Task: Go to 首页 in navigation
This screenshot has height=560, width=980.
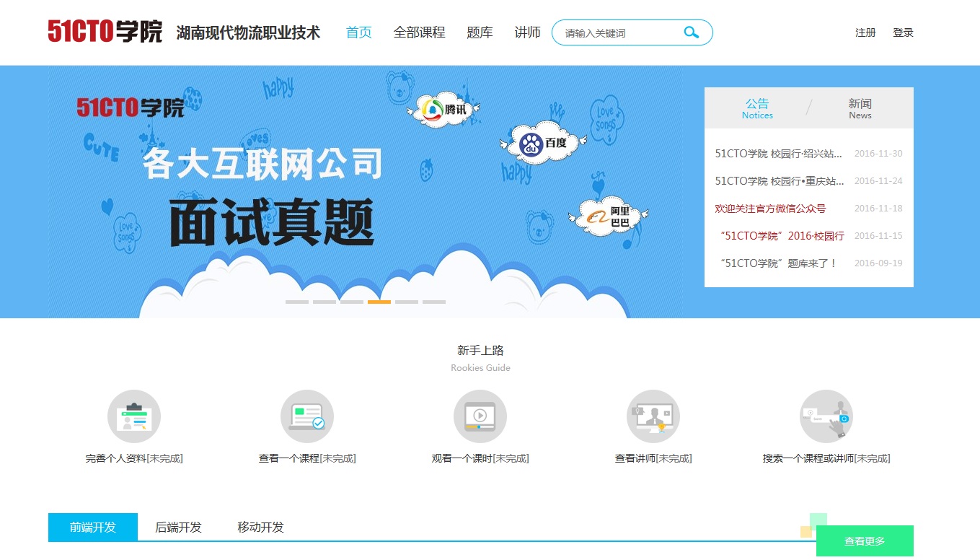Action: click(x=359, y=32)
